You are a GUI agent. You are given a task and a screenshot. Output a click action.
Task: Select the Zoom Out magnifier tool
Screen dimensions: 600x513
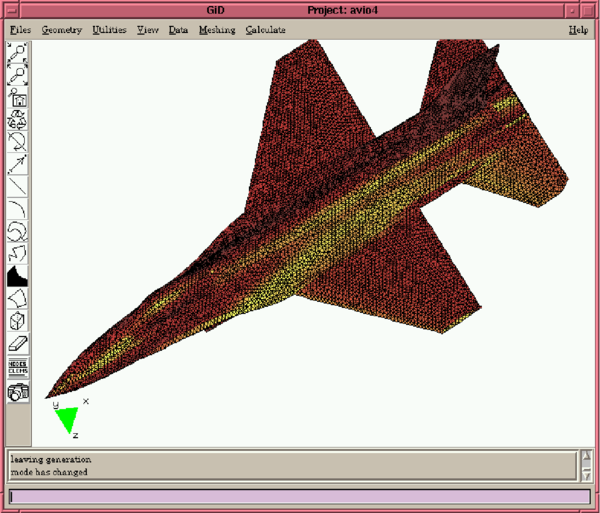pyautogui.click(x=18, y=74)
